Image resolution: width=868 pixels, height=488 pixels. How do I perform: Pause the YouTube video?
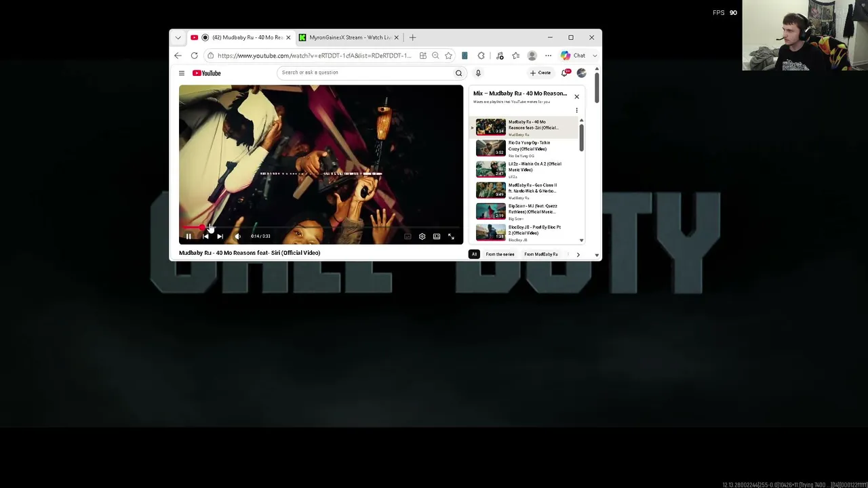(x=189, y=237)
